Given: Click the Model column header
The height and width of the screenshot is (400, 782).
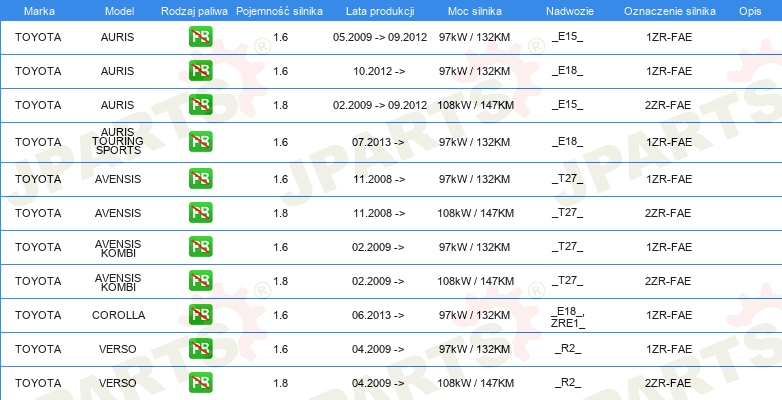Looking at the screenshot, I should click(119, 11).
